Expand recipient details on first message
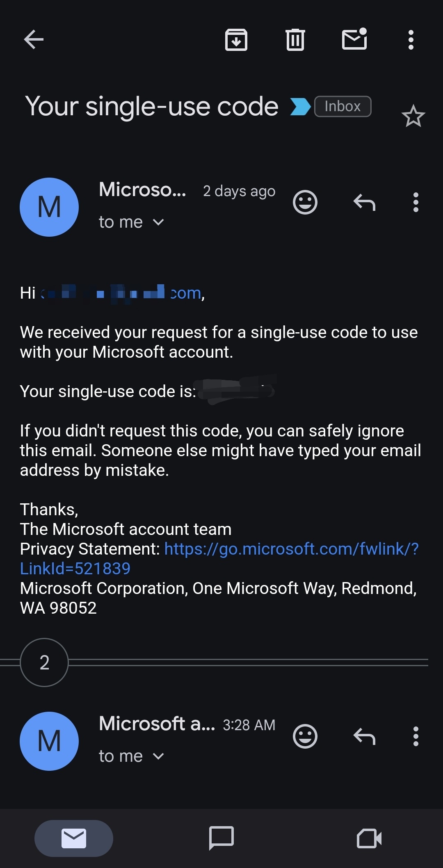The width and height of the screenshot is (443, 868). click(158, 222)
